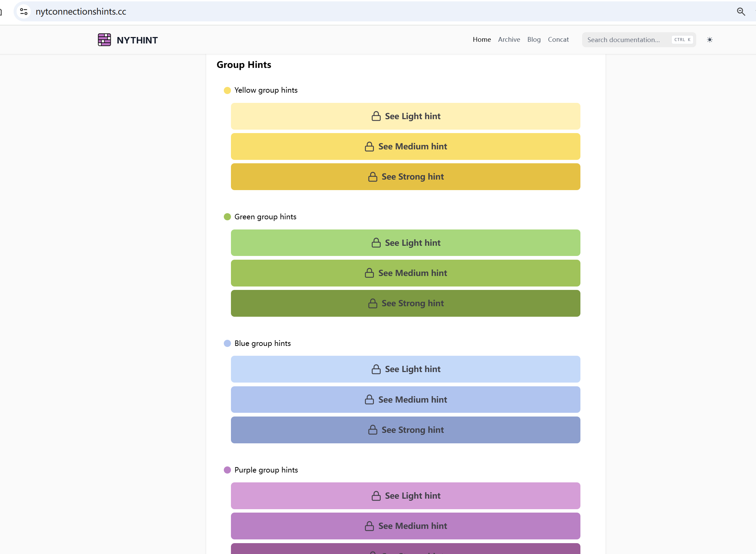
Task: Reveal the yellow group Medium hint
Action: click(x=406, y=146)
